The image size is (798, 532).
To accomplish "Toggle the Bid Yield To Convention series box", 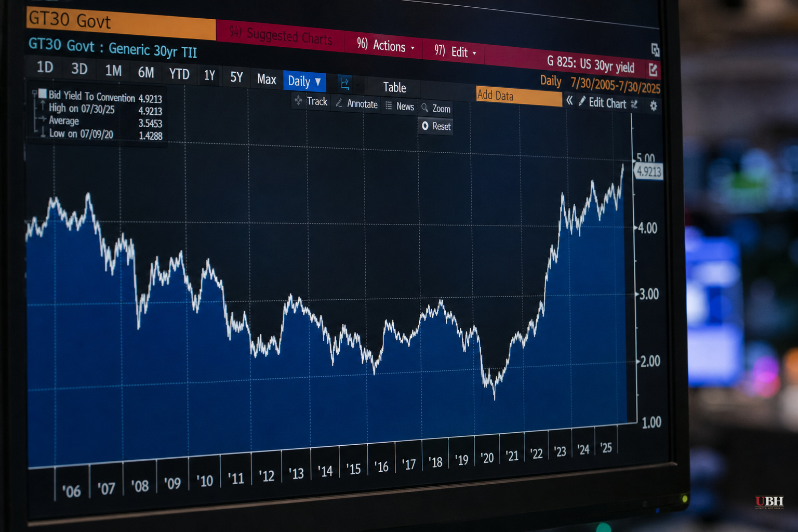I will (43, 94).
